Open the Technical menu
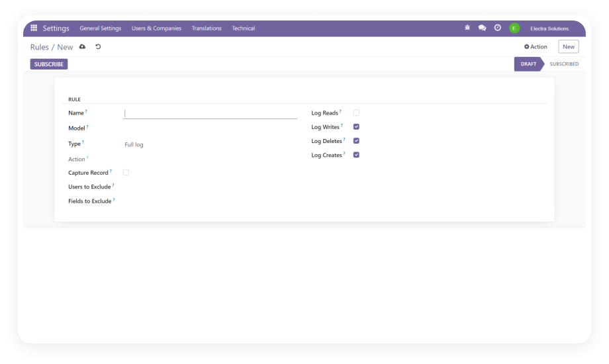609x364 pixels. [243, 28]
